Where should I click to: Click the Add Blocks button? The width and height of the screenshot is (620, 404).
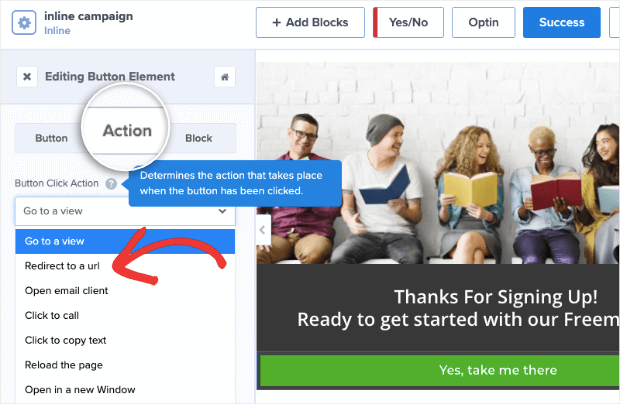[x=310, y=23]
